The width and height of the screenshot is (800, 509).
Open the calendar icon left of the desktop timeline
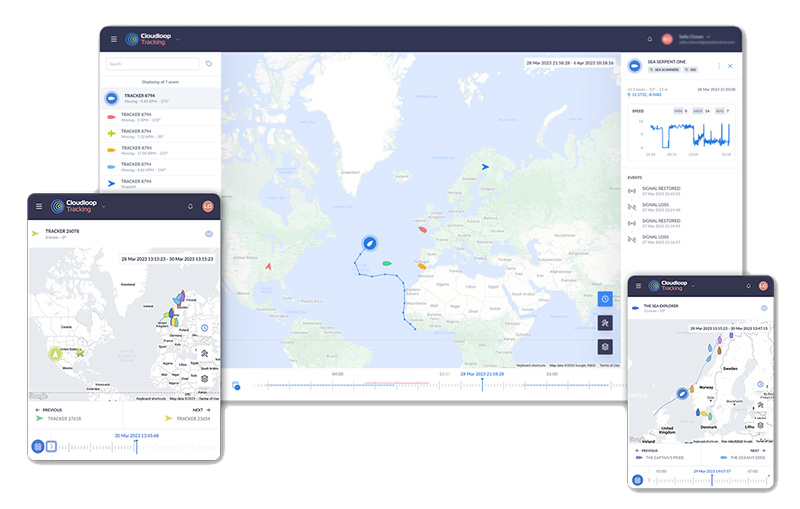[236, 386]
